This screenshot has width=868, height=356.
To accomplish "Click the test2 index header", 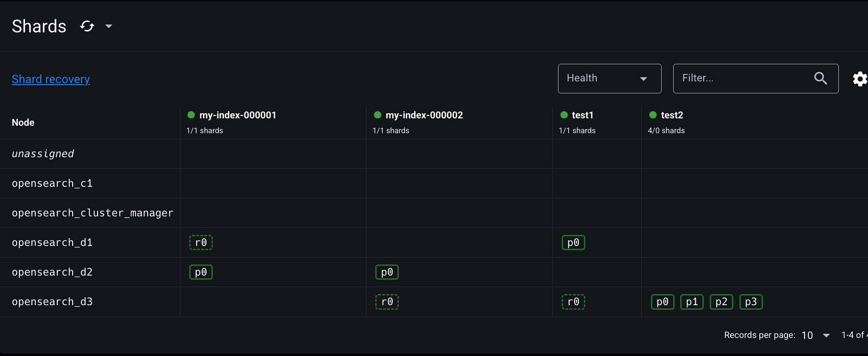I will pyautogui.click(x=672, y=115).
